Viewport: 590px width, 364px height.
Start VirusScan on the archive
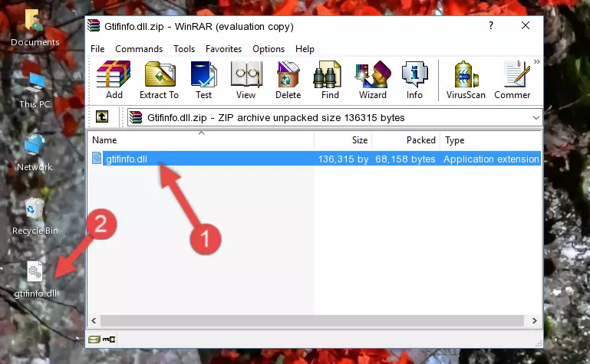tap(466, 80)
